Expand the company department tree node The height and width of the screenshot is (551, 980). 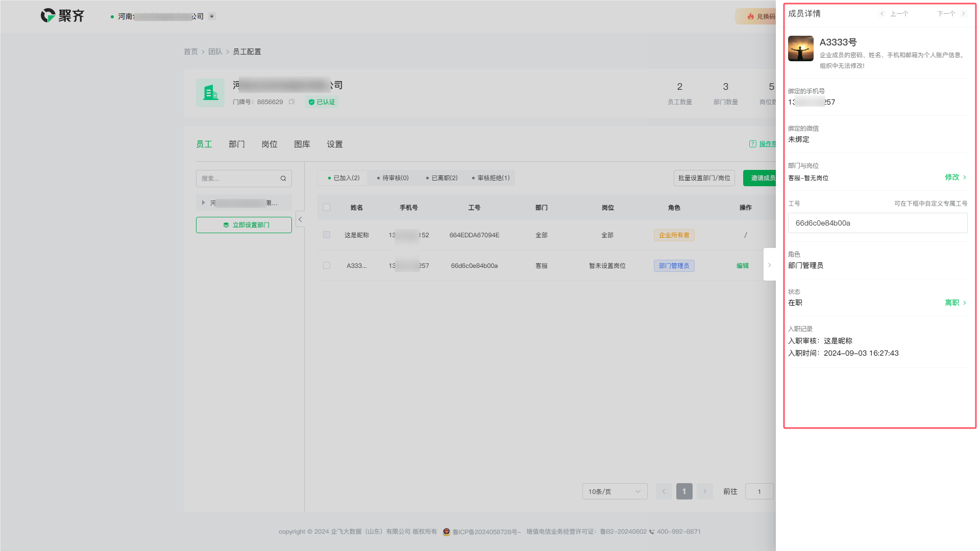(x=203, y=203)
